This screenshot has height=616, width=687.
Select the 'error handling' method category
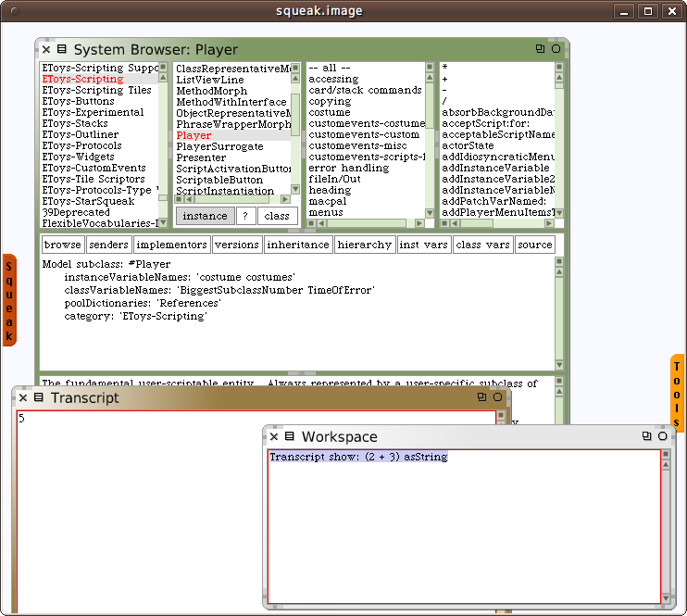(348, 168)
